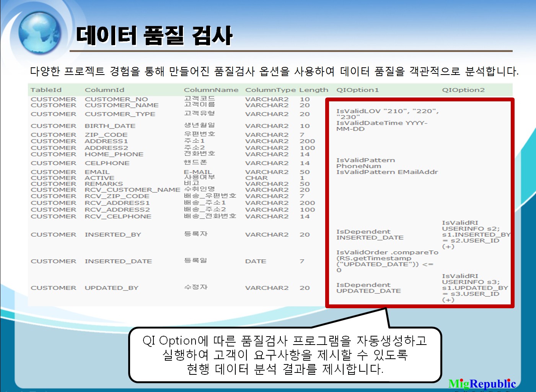Click the ColumnName column header
536x392 pixels.
click(211, 90)
